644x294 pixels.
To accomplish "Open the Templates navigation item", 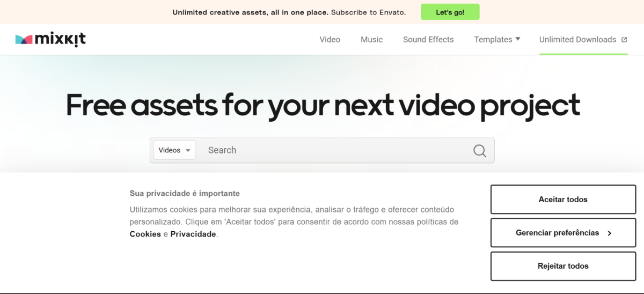I will (493, 40).
